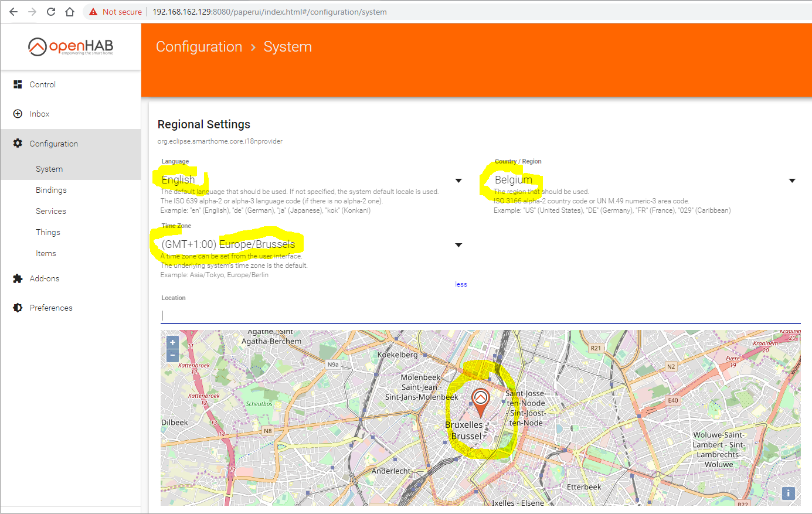Click the Configuration gear icon
Image resolution: width=812 pixels, height=514 pixels.
[18, 143]
